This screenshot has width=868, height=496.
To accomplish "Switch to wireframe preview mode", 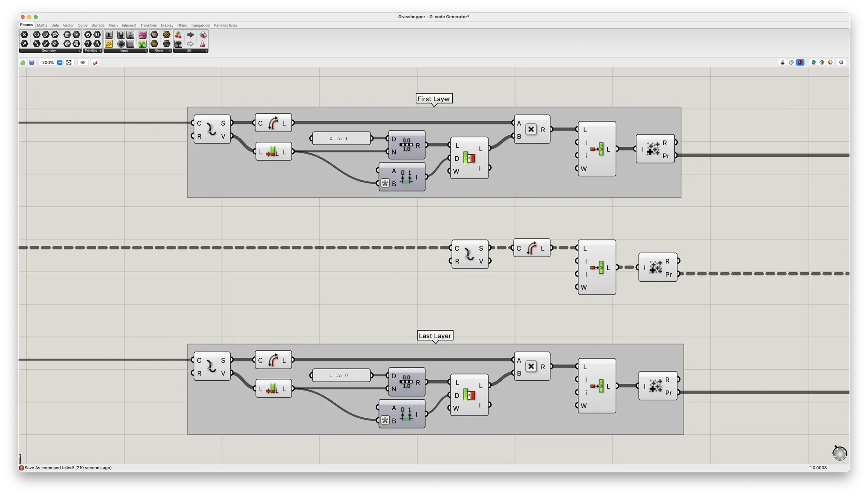I will tap(791, 62).
